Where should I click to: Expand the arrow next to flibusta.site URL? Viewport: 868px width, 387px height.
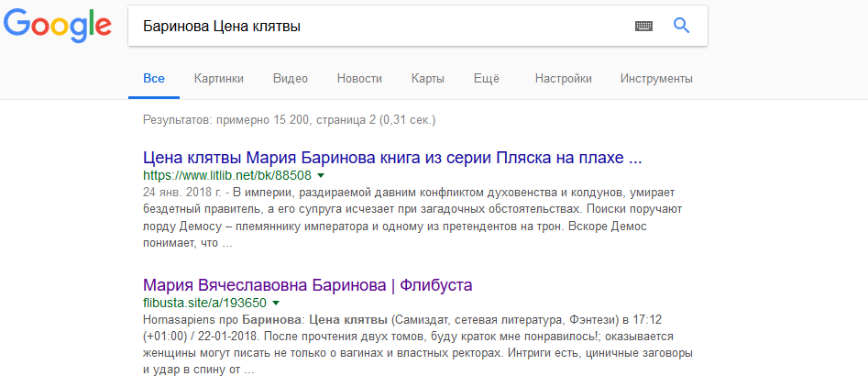(x=276, y=303)
